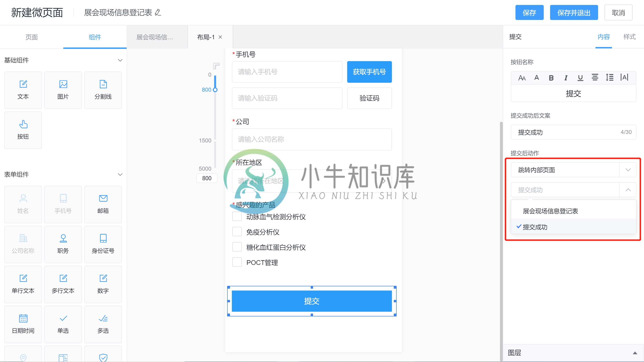
Task: Open letter spacing option
Action: [x=624, y=77]
